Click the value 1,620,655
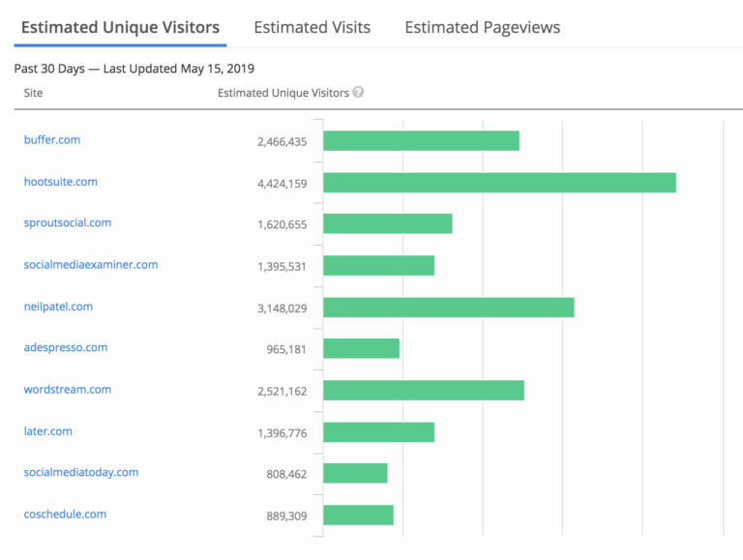Image resolution: width=743 pixels, height=560 pixels. point(282,224)
